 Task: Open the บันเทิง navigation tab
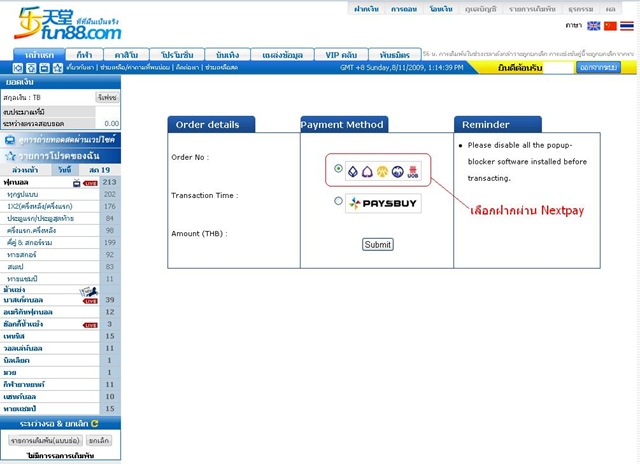[227, 55]
